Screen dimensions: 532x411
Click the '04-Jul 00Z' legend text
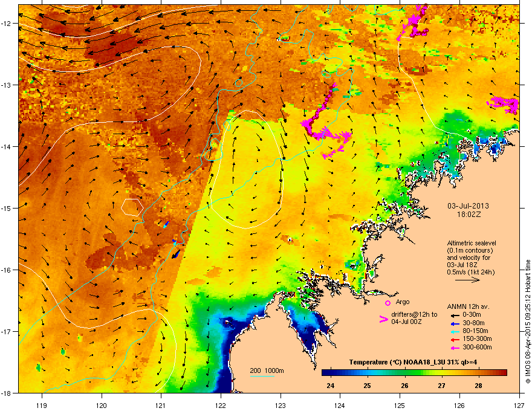coord(406,322)
